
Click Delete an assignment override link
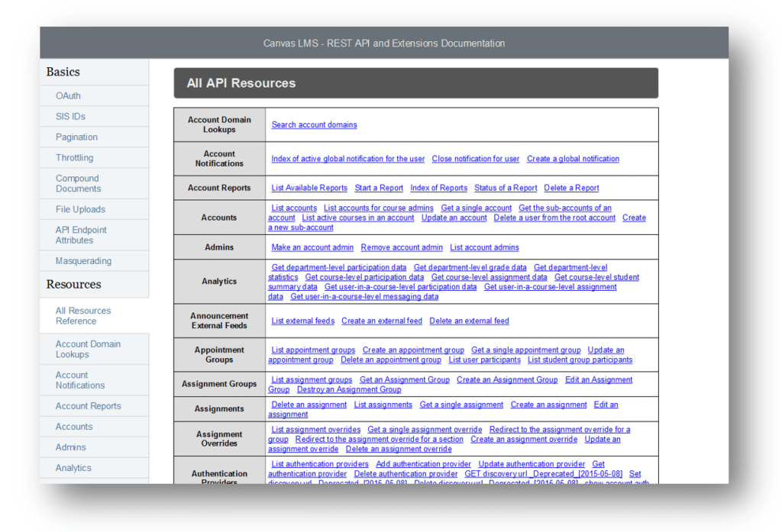tap(399, 450)
